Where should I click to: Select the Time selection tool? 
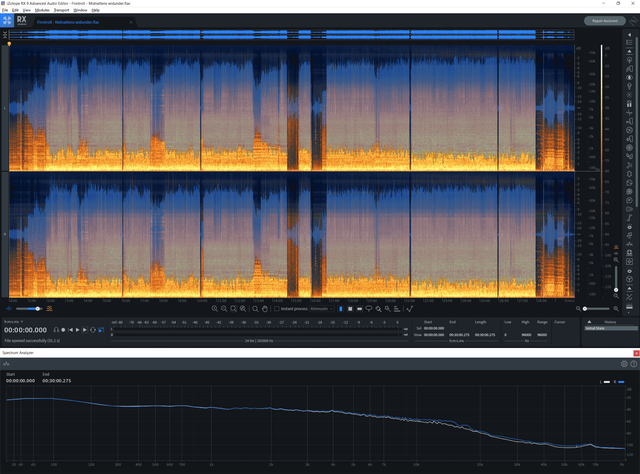point(341,309)
